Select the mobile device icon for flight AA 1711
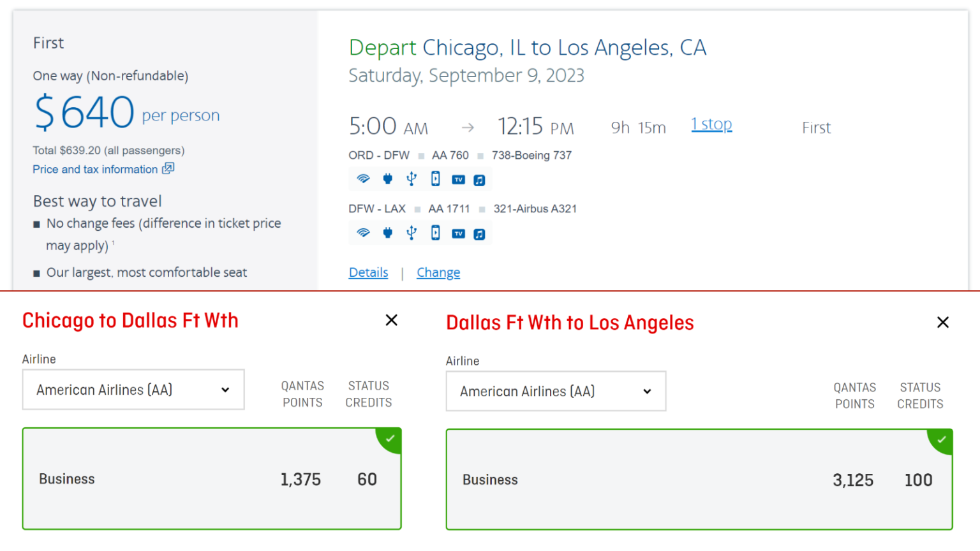The height and width of the screenshot is (551, 980). pyautogui.click(x=435, y=233)
